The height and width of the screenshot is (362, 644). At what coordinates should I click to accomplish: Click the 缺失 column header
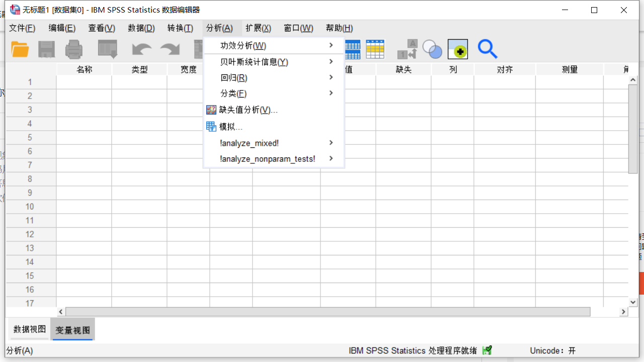(404, 69)
